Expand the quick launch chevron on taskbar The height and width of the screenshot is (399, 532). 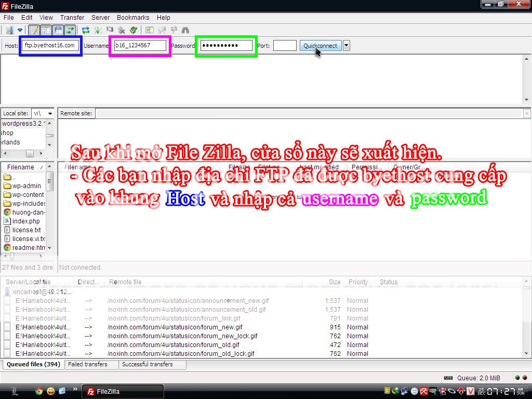(x=75, y=389)
